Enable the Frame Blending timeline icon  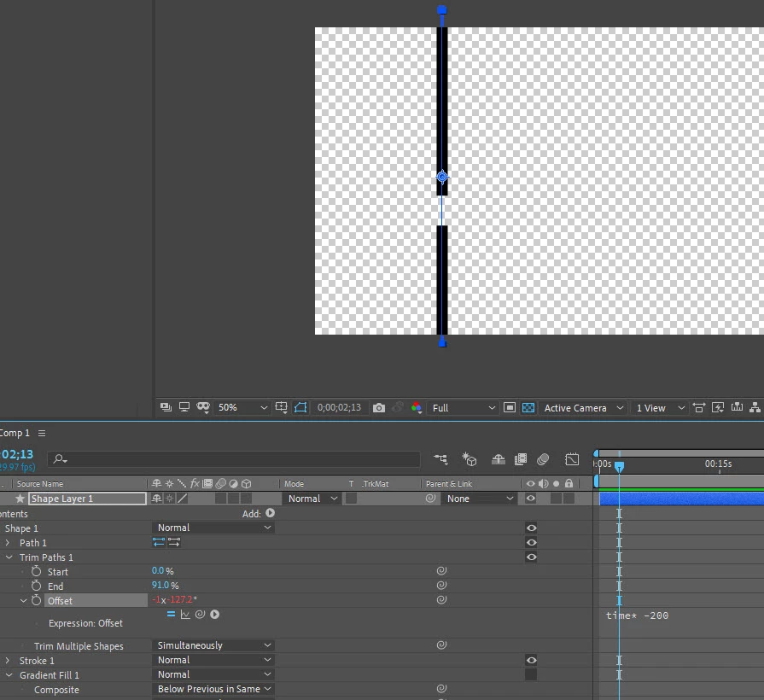pyautogui.click(x=521, y=459)
